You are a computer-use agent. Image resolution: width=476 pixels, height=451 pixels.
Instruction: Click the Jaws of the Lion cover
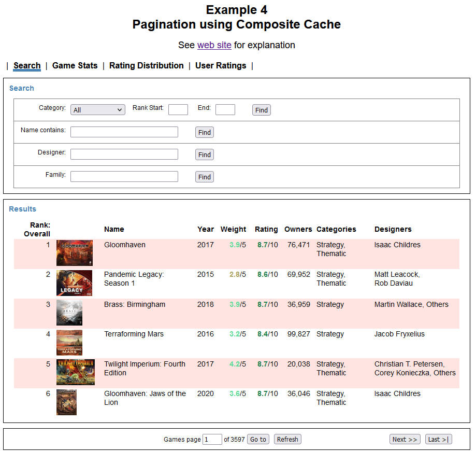coord(66,402)
